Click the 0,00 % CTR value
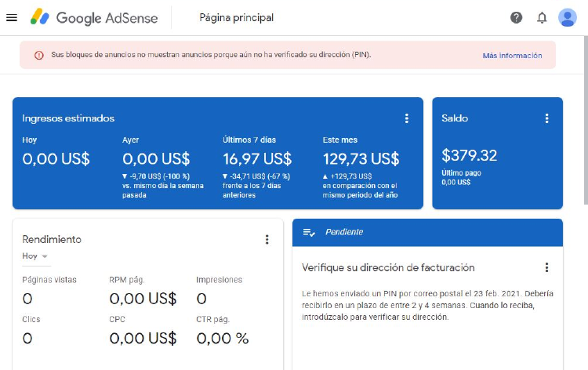 click(x=223, y=339)
